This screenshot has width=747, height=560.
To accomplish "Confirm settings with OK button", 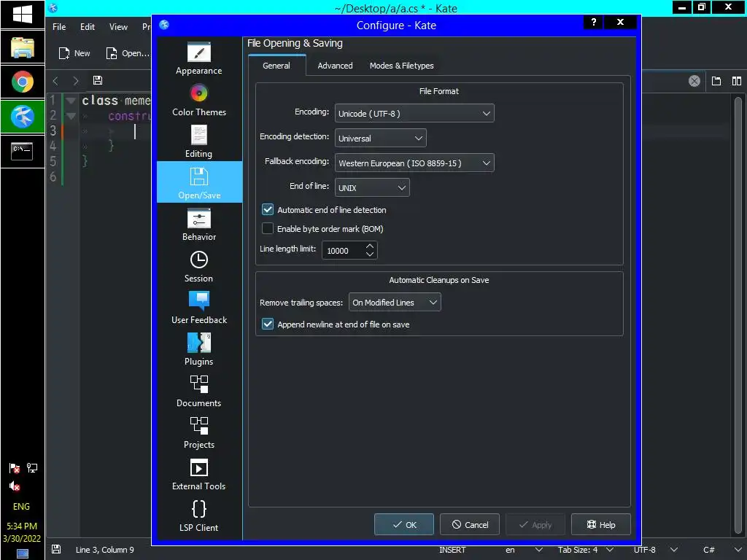I will [x=404, y=524].
